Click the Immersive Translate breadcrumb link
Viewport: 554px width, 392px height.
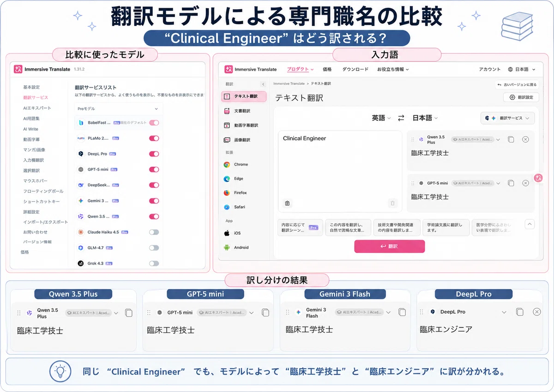pos(289,84)
